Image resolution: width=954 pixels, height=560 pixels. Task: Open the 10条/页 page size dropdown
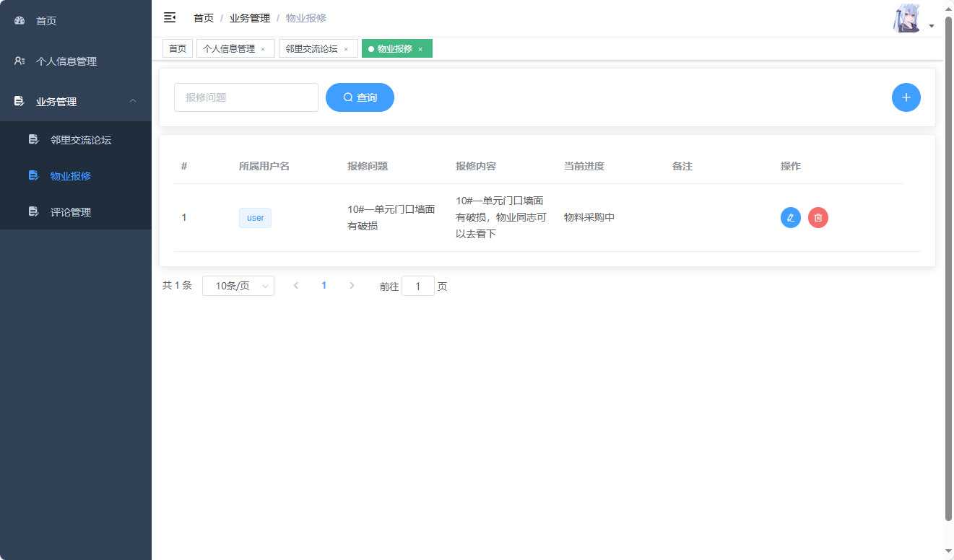tap(238, 286)
